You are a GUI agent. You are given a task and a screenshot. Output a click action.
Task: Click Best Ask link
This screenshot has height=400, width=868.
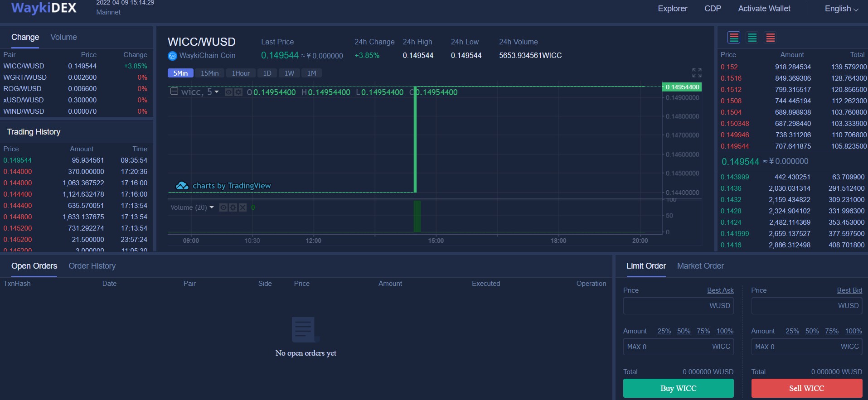point(720,290)
